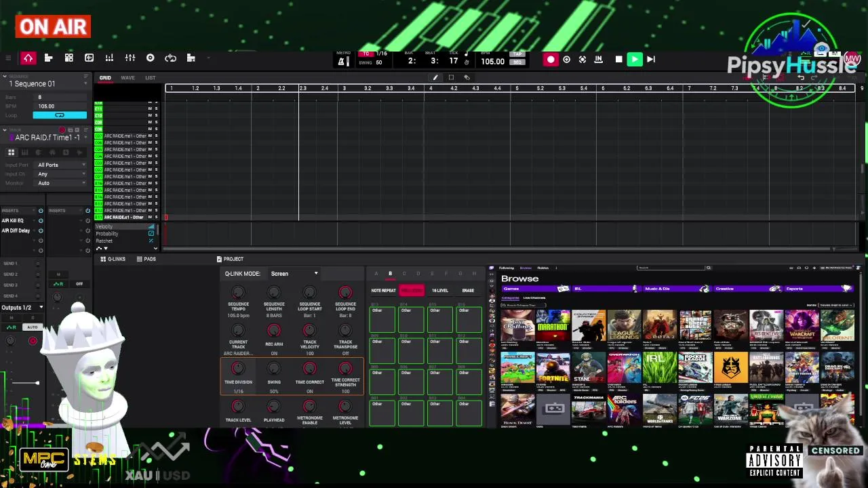Expand the sequence name dropdown
The width and height of the screenshot is (868, 488).
85,83
